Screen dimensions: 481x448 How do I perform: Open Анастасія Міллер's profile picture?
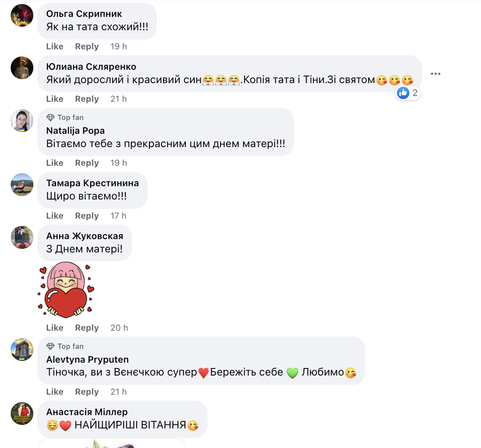point(22,414)
